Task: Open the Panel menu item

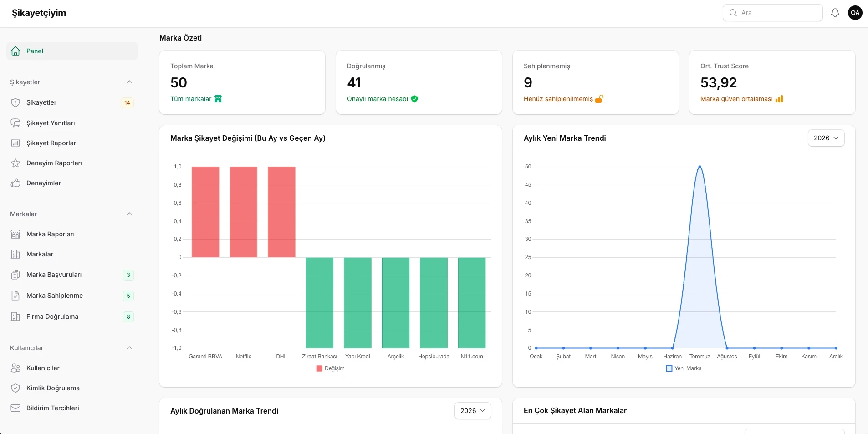Action: [72, 51]
